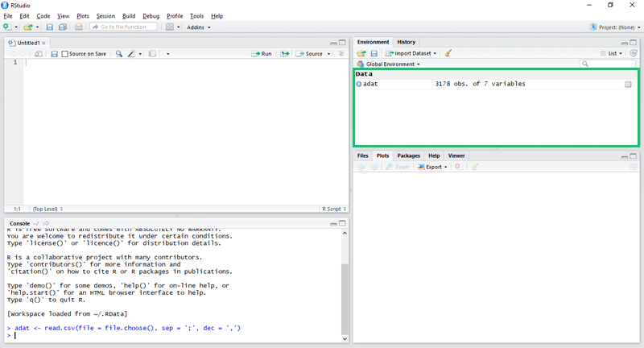Click the console view-directory arrow icon
Image resolution: width=644 pixels, height=348 pixels.
tap(46, 223)
